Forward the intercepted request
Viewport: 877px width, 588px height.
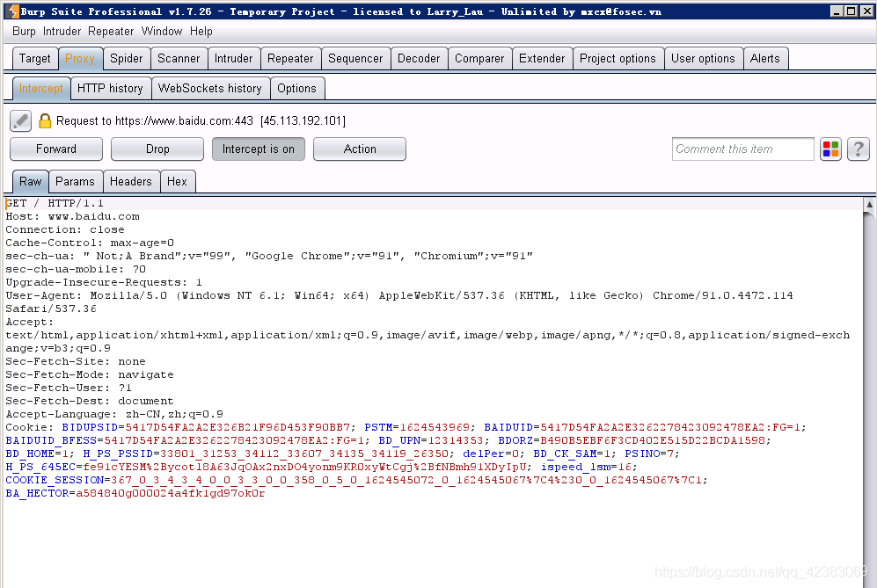coord(56,149)
